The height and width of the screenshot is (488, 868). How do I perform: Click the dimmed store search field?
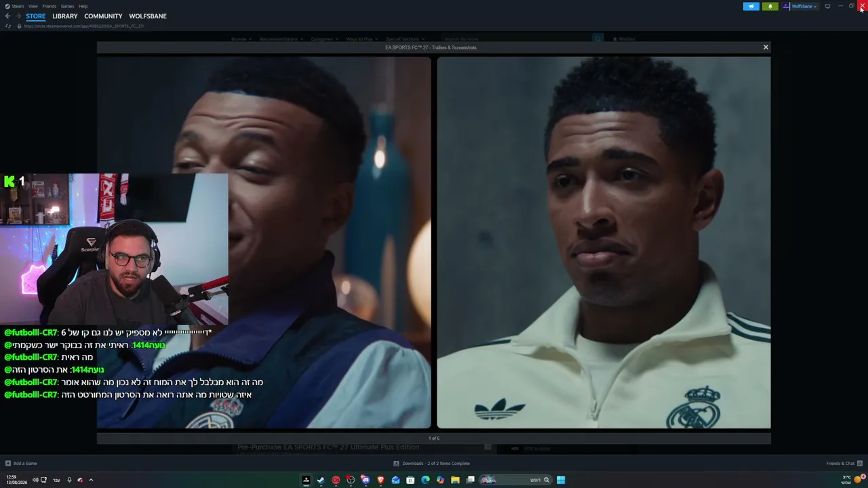(x=517, y=39)
